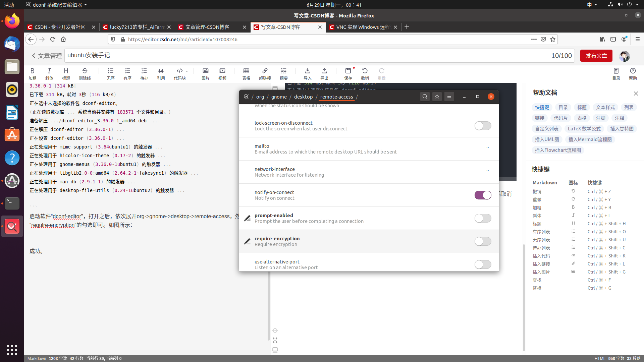644x362 pixels.
Task: Switch to the 文章管理-CSDN博客 browser tab
Action: (x=208, y=27)
